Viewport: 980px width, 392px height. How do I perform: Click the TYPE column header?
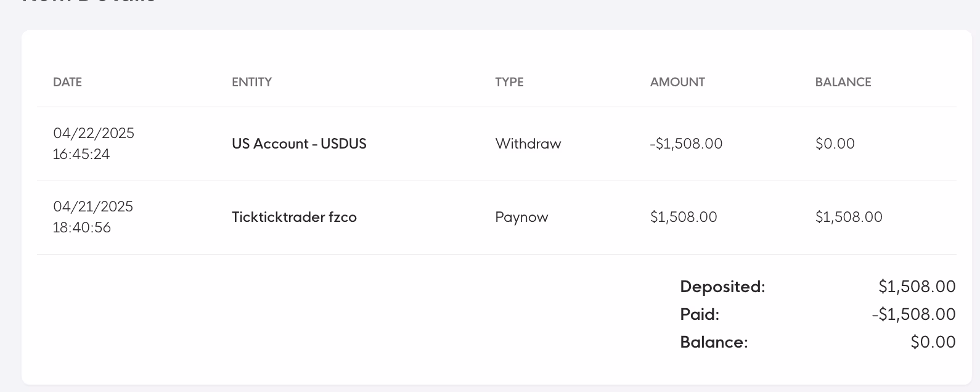[509, 82]
